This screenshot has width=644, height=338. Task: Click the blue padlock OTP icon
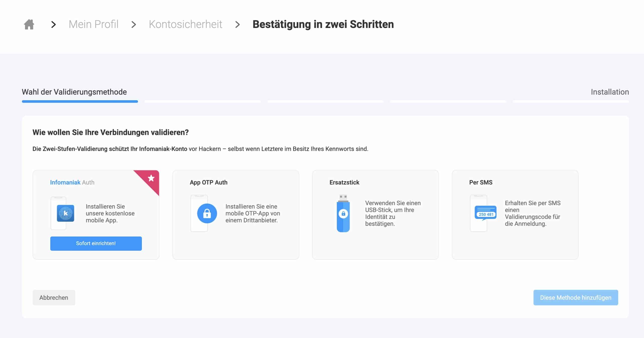(x=207, y=213)
